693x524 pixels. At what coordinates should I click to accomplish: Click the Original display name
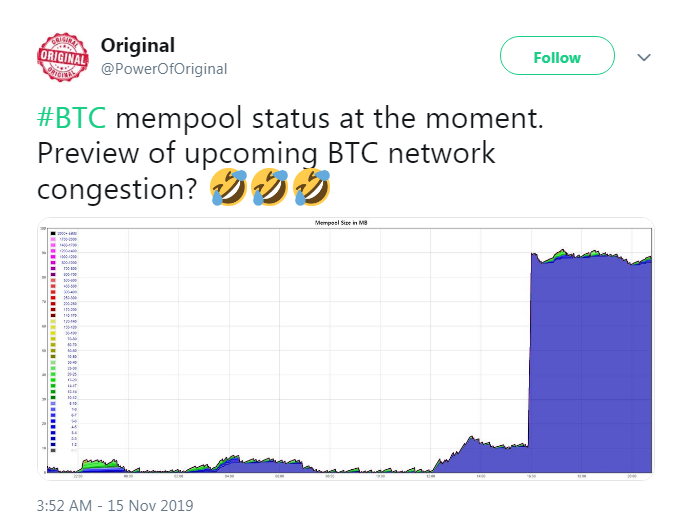(x=137, y=46)
